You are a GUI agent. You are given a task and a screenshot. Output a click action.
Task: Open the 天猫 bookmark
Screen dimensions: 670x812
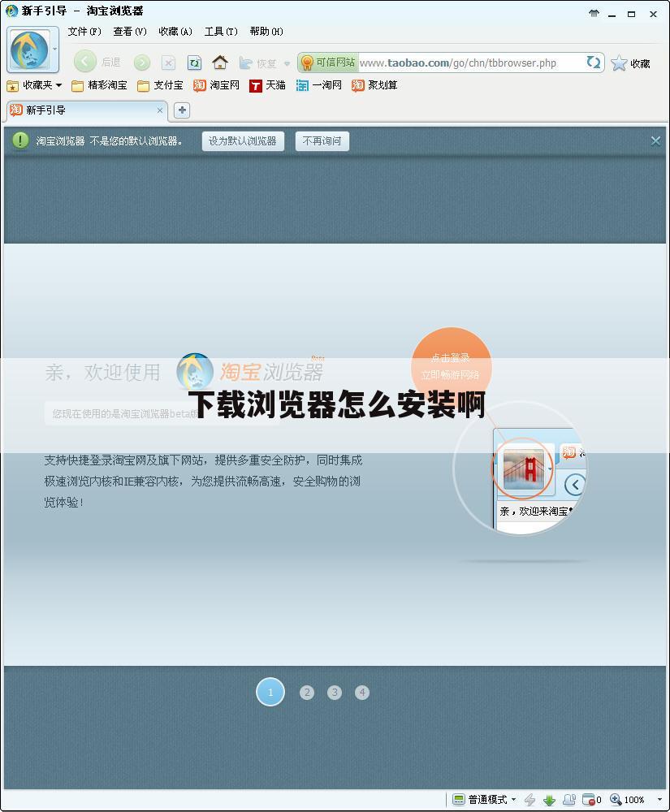[x=267, y=85]
